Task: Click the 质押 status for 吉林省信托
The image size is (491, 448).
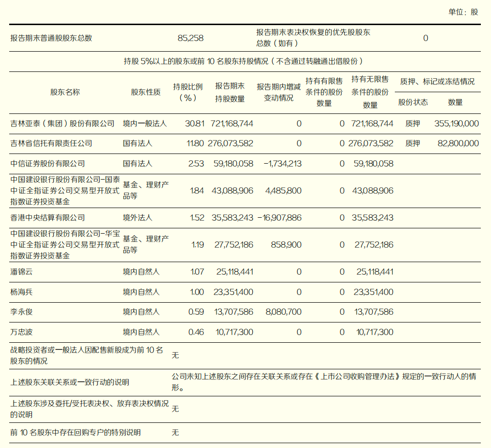Action: tap(413, 143)
